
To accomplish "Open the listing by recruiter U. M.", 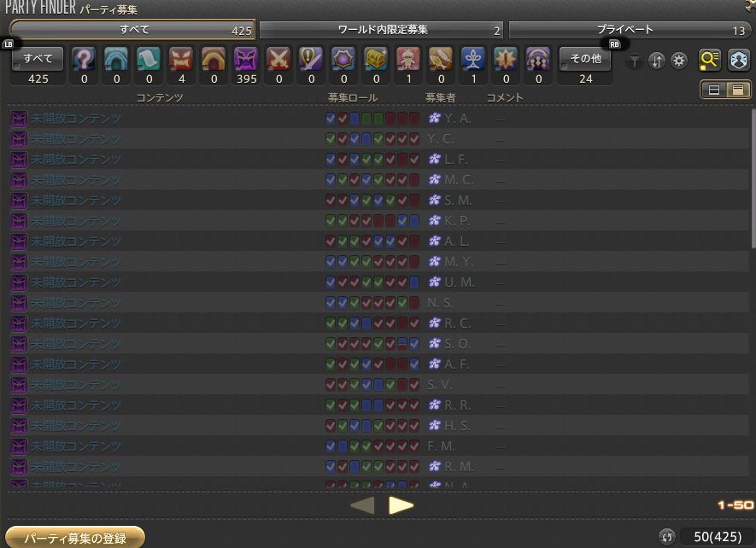I will click(x=378, y=282).
